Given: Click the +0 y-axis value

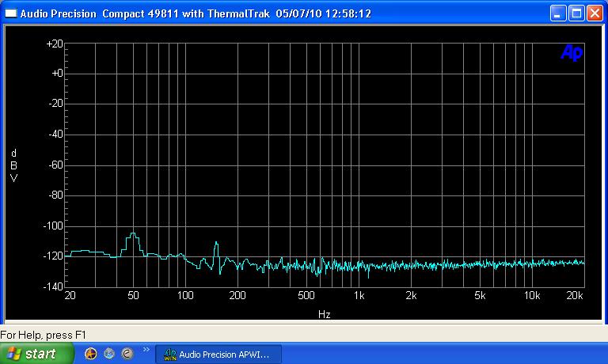Looking at the screenshot, I should tap(57, 74).
